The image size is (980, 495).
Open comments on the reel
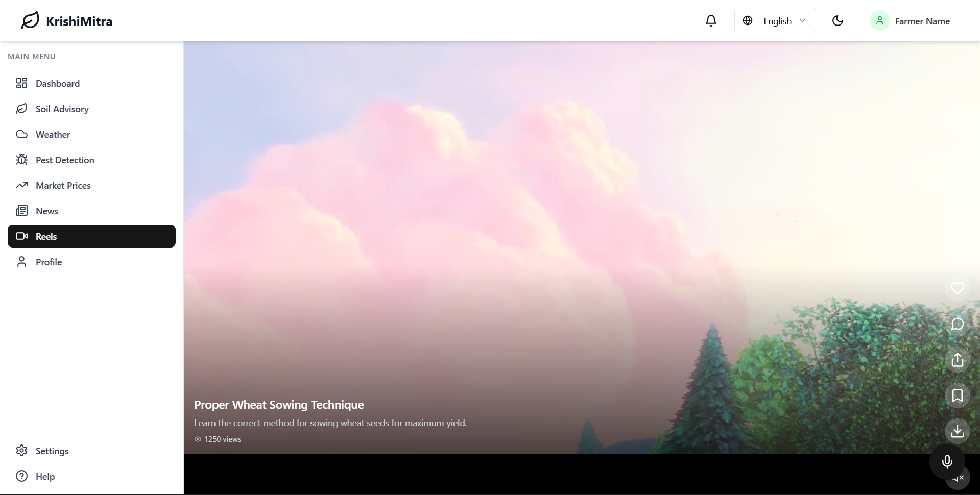pos(957,324)
